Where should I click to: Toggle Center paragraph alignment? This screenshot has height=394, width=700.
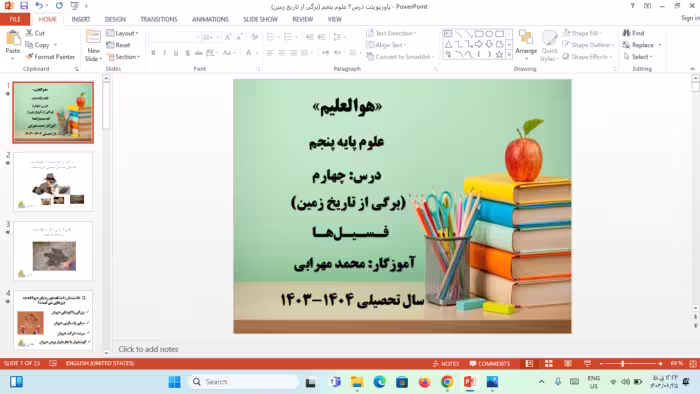pyautogui.click(x=281, y=53)
